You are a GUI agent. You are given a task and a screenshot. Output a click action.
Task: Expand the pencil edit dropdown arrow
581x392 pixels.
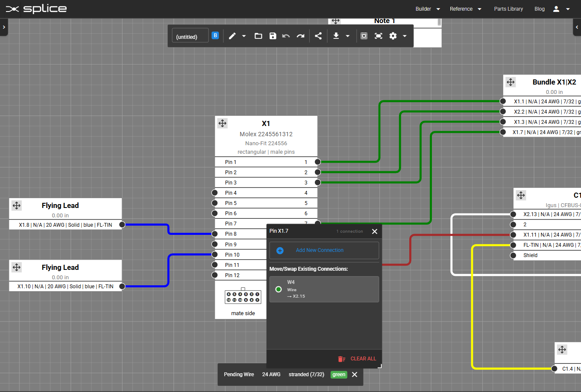244,36
